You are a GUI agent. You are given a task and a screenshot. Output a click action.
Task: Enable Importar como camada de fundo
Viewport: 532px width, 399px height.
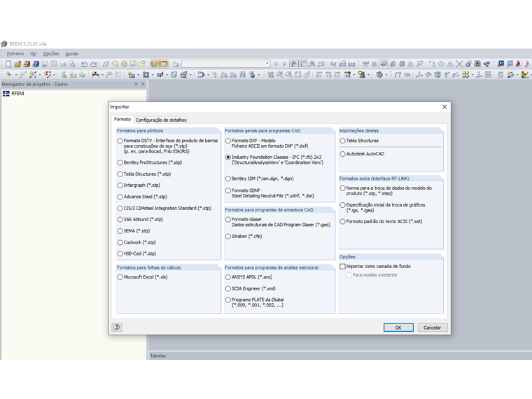pyautogui.click(x=343, y=266)
